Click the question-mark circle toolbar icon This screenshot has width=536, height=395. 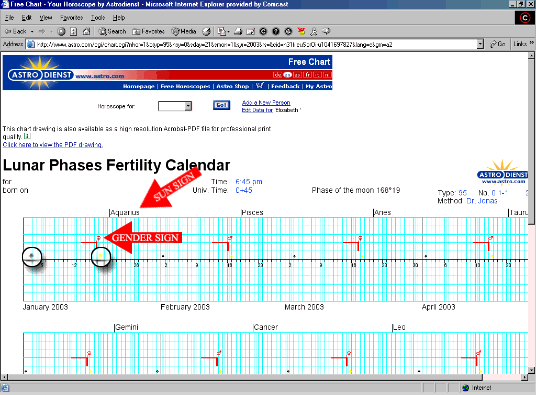pos(276,31)
